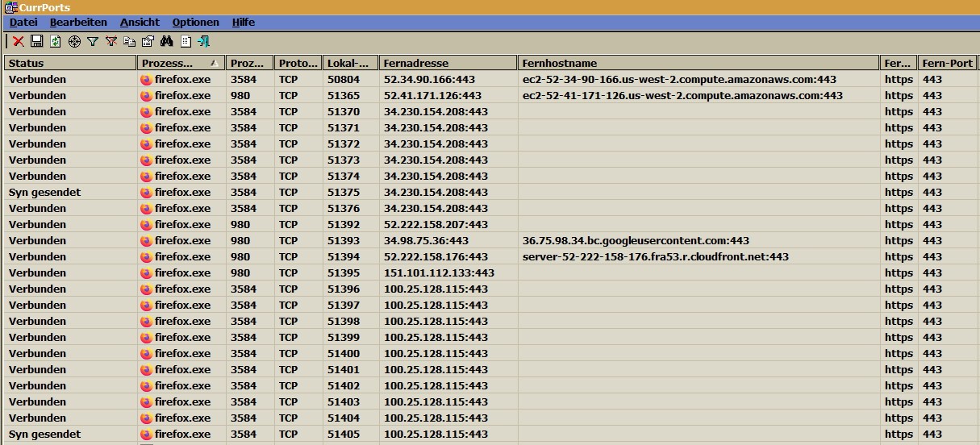Click the CurrPorts title bar app icon
Screen dimensions: 980x445
click(x=11, y=7)
